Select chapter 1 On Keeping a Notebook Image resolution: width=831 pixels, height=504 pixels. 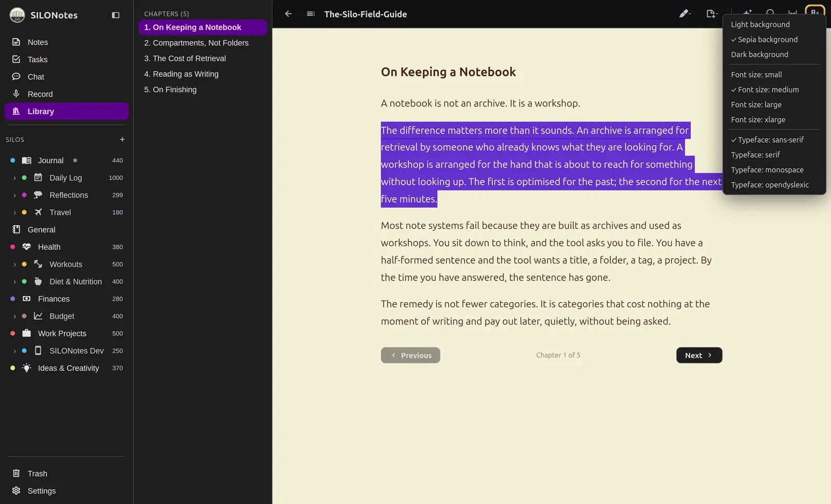203,28
